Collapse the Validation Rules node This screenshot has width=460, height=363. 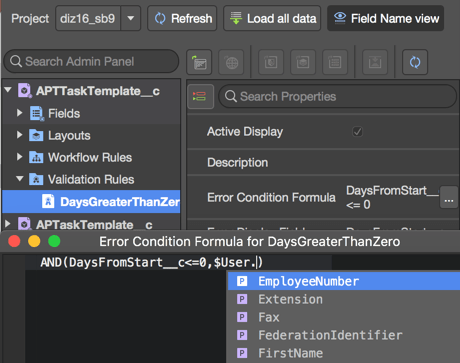(x=20, y=179)
